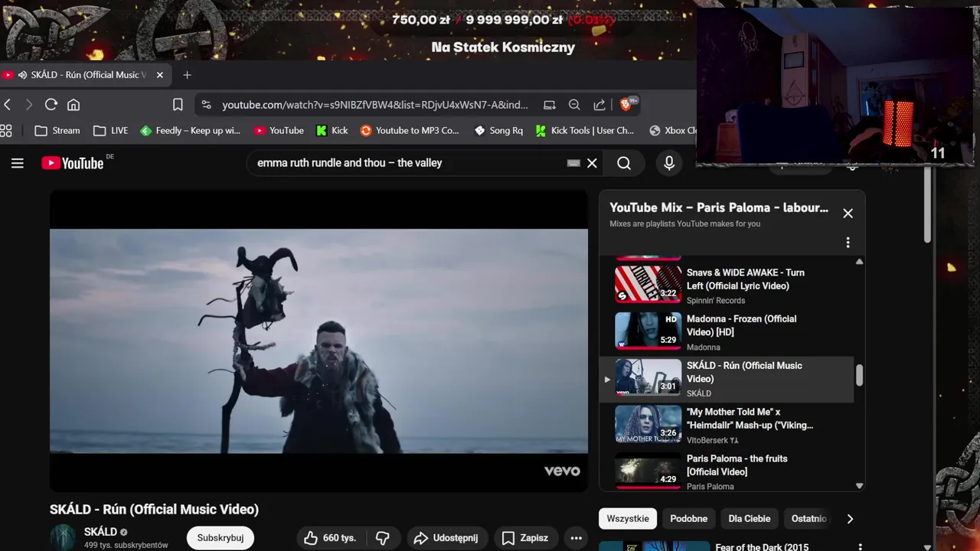Open the Kick bookmark

coord(332,131)
